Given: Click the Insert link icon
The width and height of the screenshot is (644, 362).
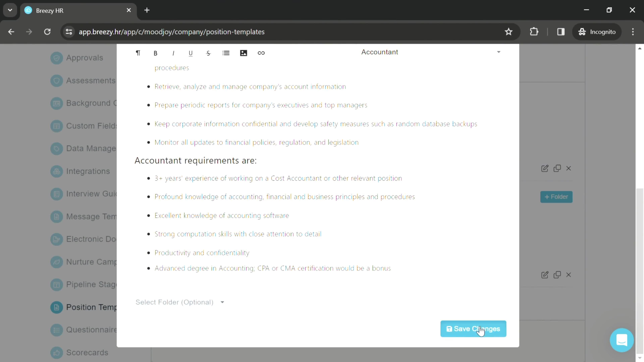Looking at the screenshot, I should point(262,53).
